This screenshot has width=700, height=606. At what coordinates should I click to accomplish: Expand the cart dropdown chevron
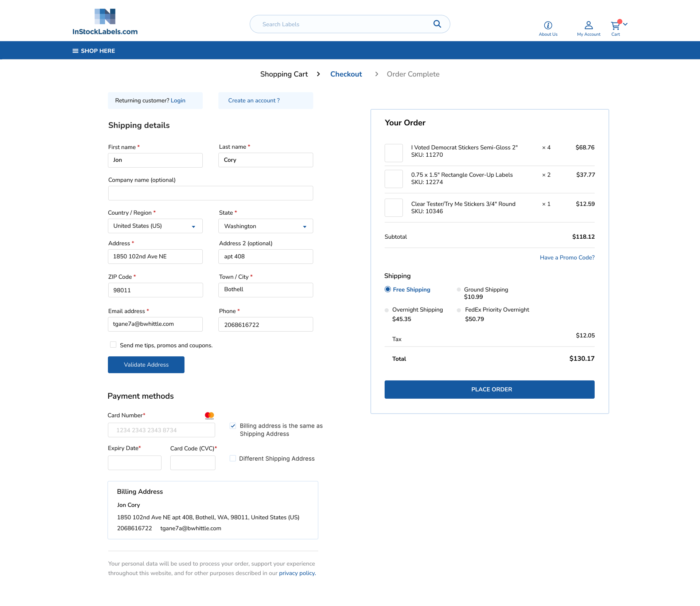625,24
